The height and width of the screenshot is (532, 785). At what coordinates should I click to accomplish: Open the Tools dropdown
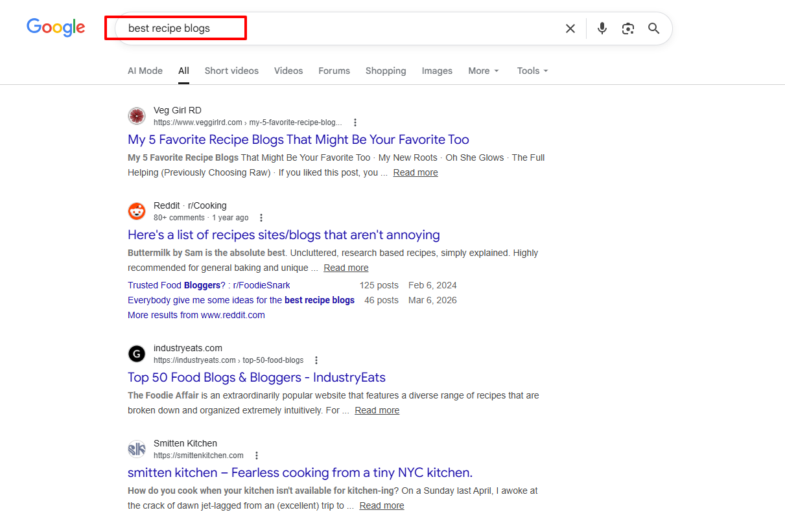point(532,71)
